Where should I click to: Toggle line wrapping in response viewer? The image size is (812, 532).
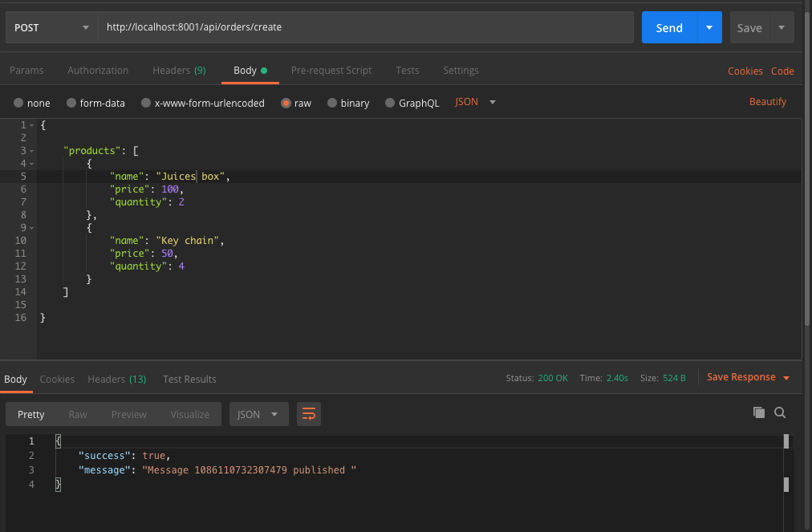[x=309, y=412]
